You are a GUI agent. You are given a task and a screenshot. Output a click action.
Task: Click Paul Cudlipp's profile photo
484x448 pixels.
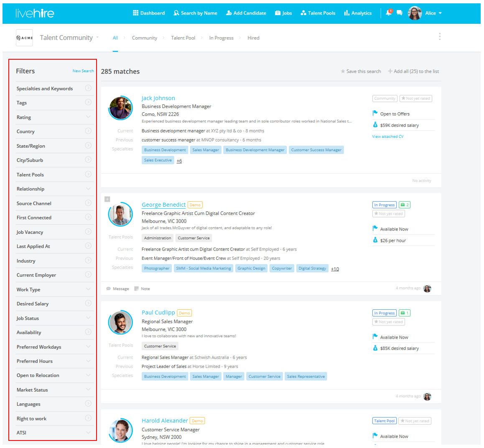(x=120, y=323)
